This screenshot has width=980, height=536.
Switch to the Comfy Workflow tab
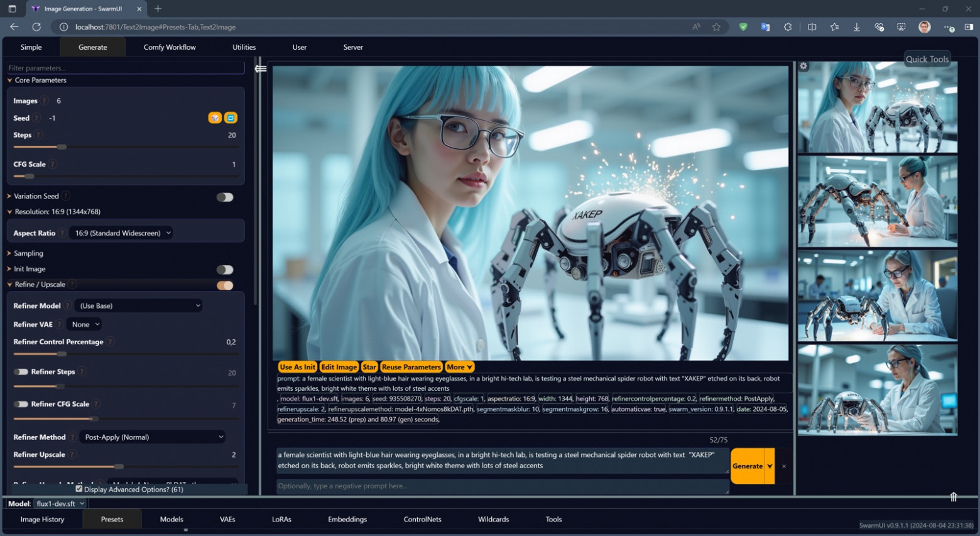pos(170,47)
